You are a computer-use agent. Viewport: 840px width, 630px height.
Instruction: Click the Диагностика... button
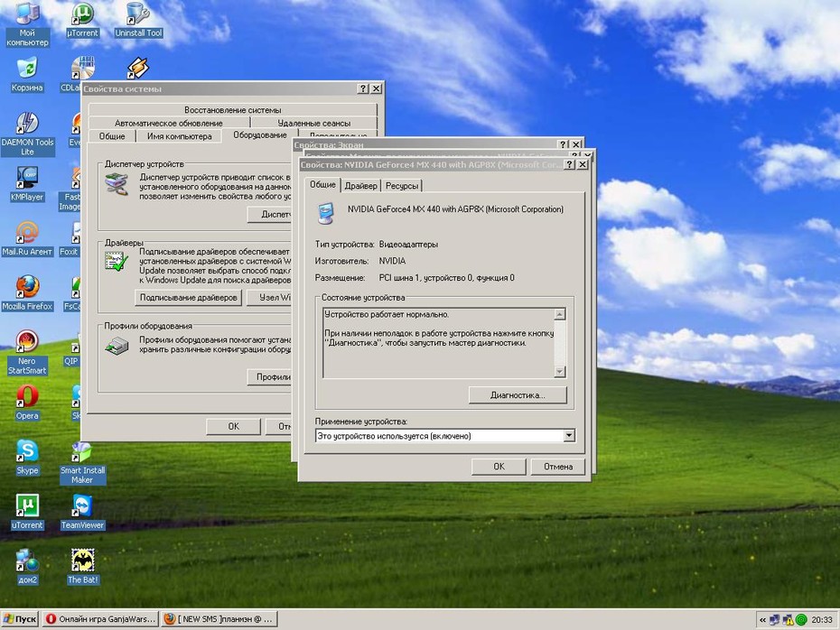click(x=518, y=395)
